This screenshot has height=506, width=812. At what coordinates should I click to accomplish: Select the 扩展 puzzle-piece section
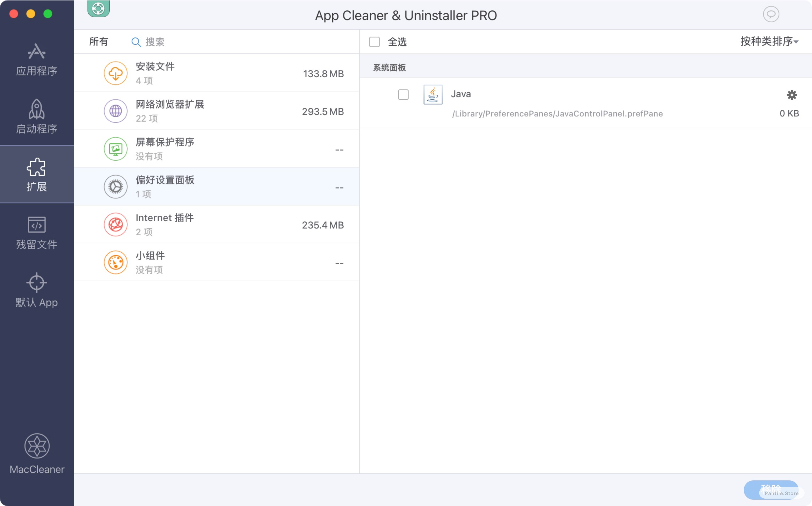[x=37, y=174]
